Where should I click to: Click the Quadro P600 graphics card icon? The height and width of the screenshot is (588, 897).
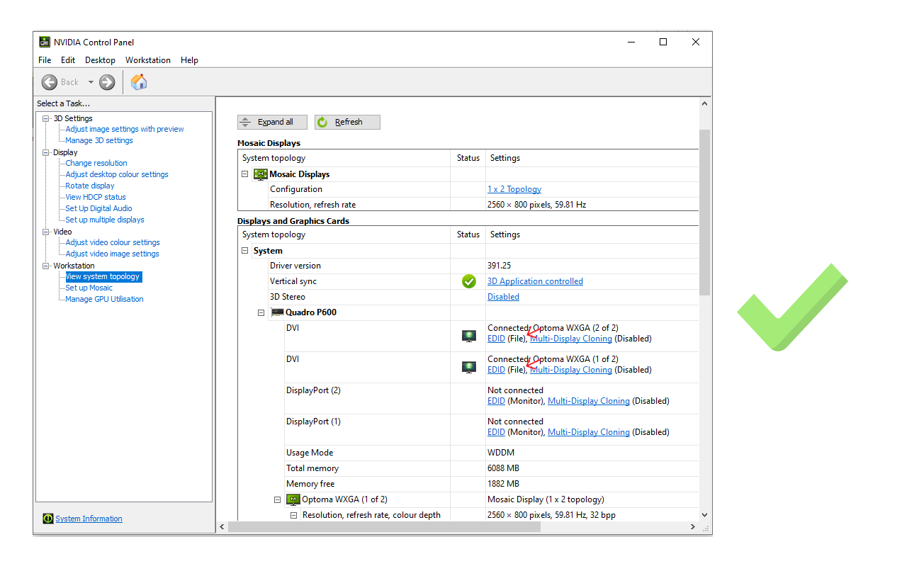pos(277,312)
